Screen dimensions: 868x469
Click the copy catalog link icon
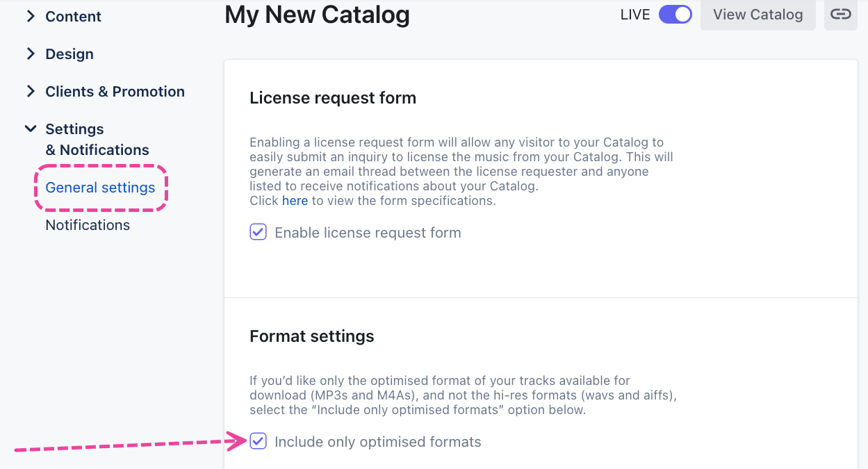point(840,15)
